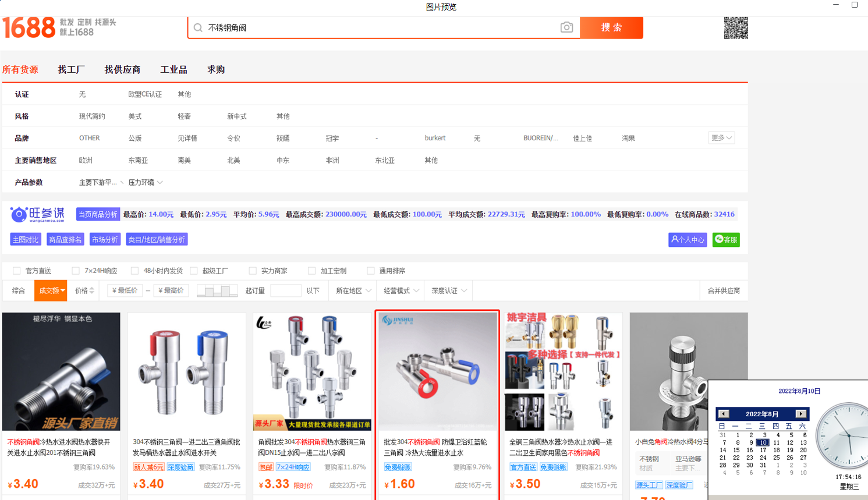Open 客服 with the green chat icon
868x500 pixels.
pos(725,240)
